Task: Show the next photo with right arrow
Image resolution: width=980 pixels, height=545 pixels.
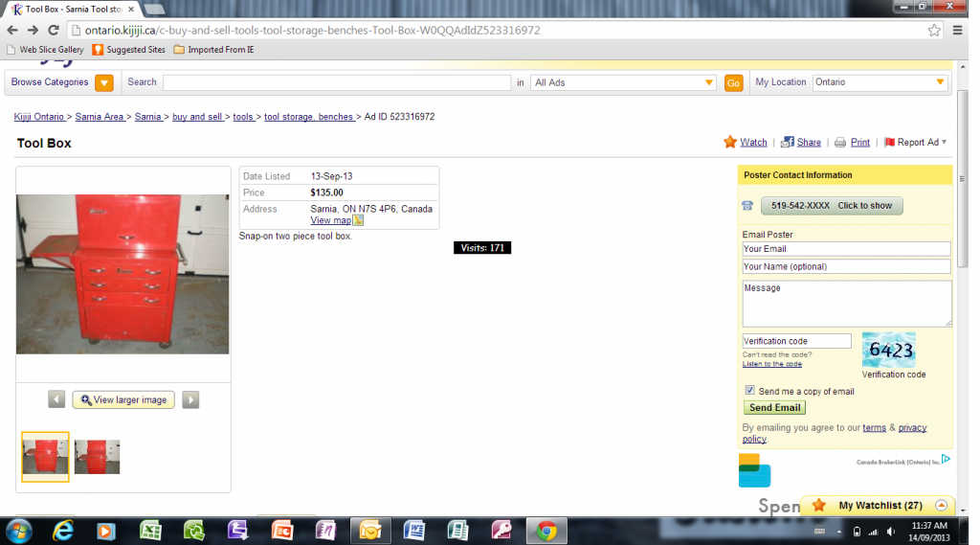Action: pos(190,400)
